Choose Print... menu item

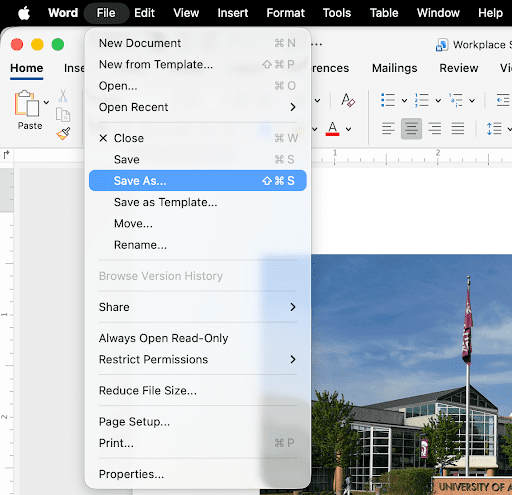(198, 443)
